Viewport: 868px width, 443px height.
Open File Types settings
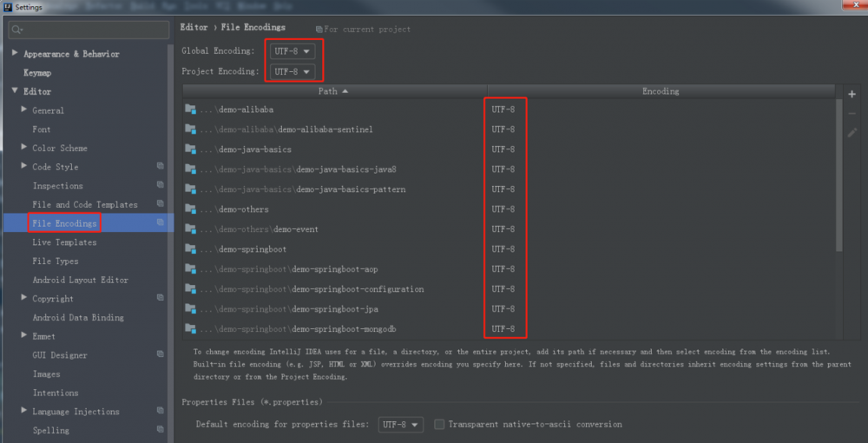tap(56, 261)
